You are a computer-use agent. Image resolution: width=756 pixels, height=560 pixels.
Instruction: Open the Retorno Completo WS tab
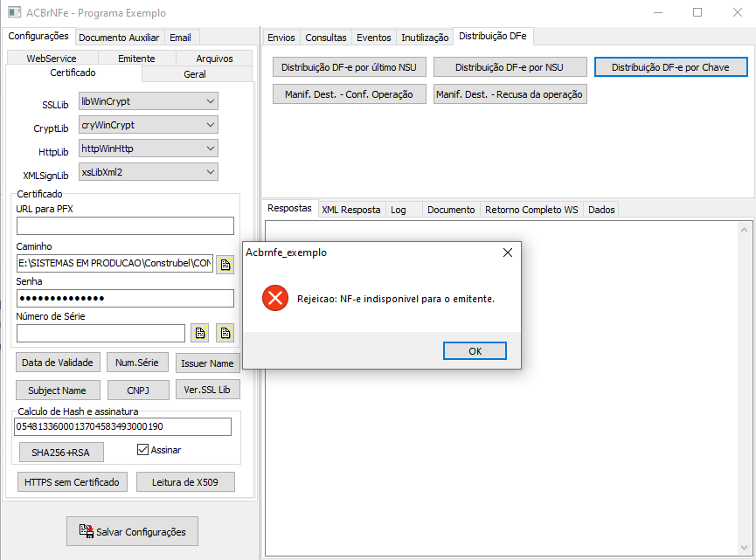tap(531, 210)
